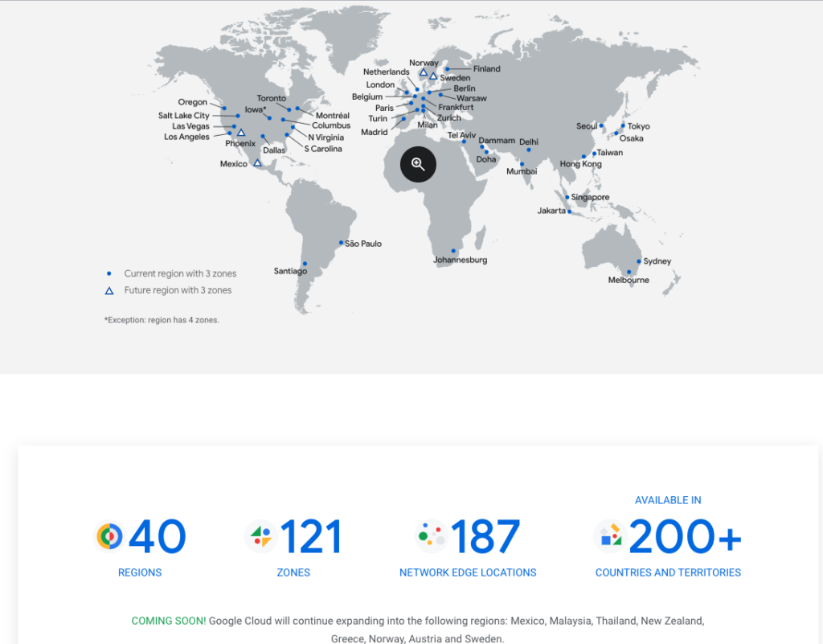Click the network edge icon beside 187
The width and height of the screenshot is (823, 644).
click(432, 536)
